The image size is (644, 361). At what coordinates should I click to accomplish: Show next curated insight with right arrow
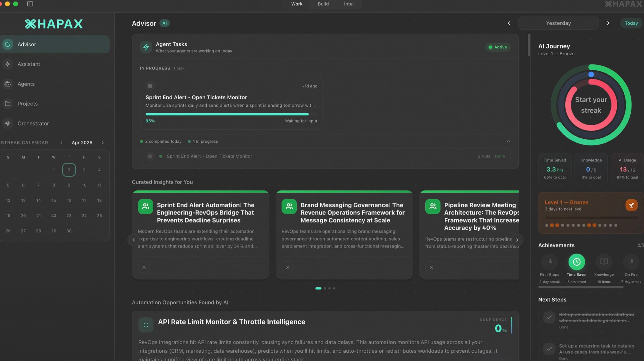click(x=517, y=240)
